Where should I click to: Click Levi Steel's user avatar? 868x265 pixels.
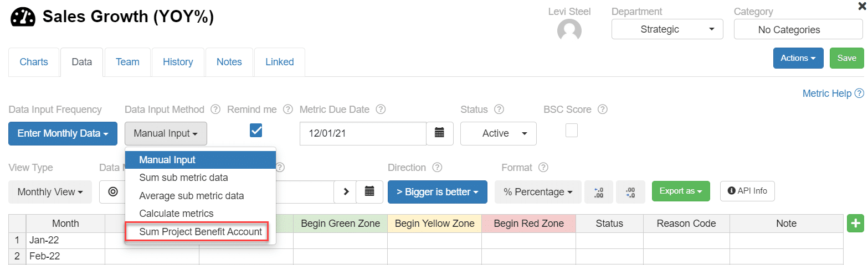tap(569, 30)
